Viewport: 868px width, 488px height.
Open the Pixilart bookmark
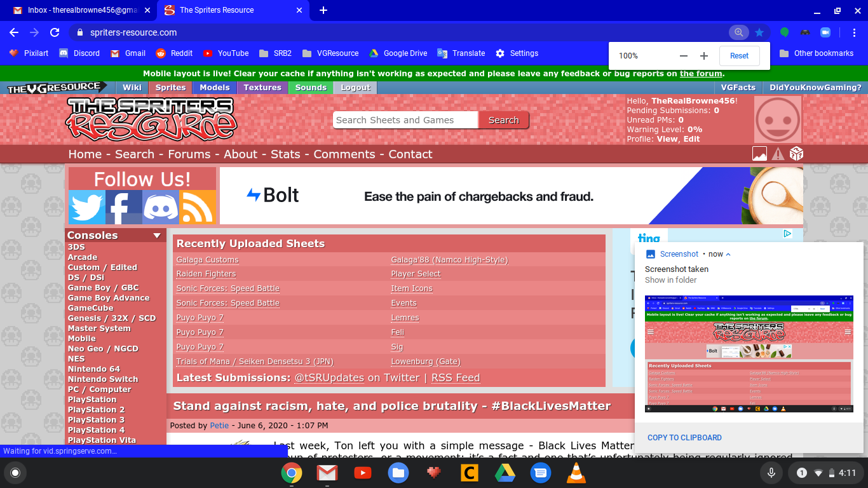coord(28,53)
